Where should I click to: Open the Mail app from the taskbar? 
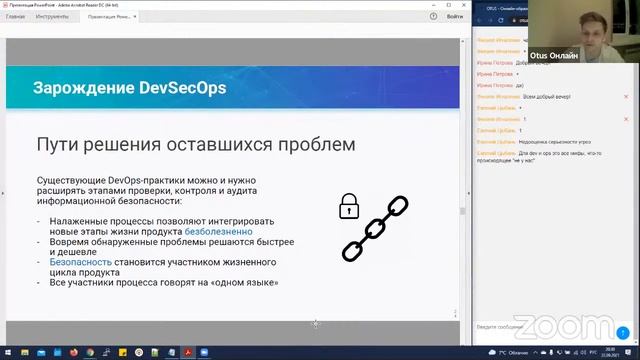41,353
